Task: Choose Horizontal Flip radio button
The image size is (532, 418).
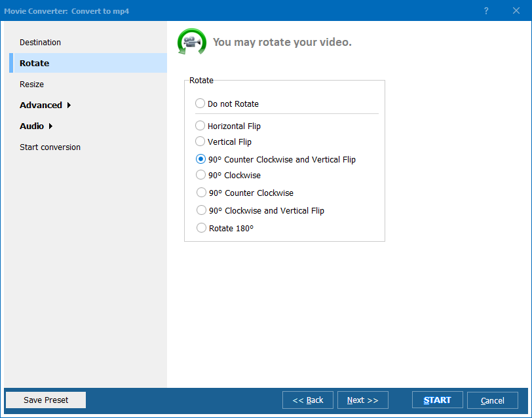Action: pyautogui.click(x=200, y=126)
